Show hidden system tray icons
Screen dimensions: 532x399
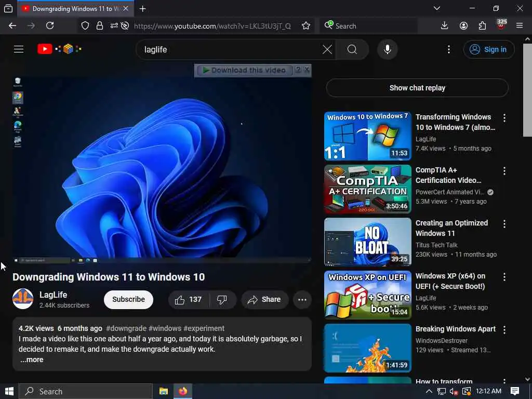point(429,391)
